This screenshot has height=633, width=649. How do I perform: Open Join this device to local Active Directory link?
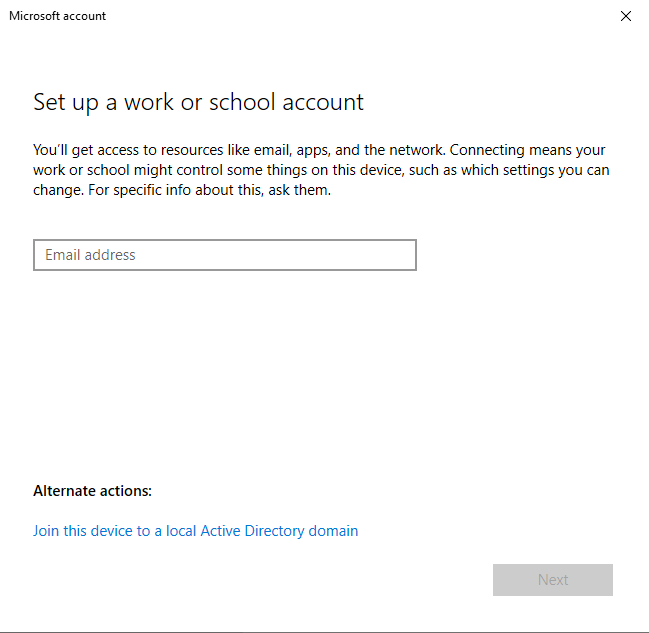pyautogui.click(x=195, y=531)
